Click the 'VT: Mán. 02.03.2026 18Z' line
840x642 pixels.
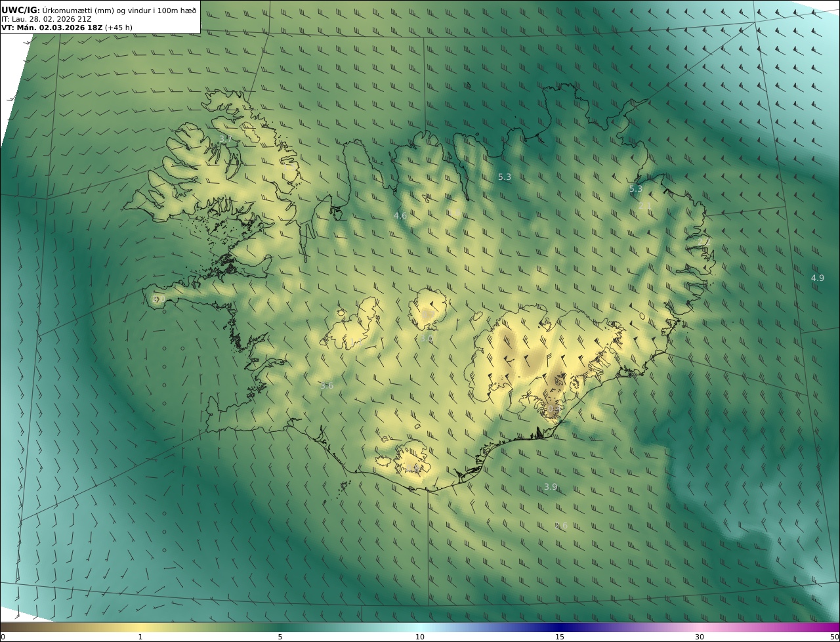67,28
